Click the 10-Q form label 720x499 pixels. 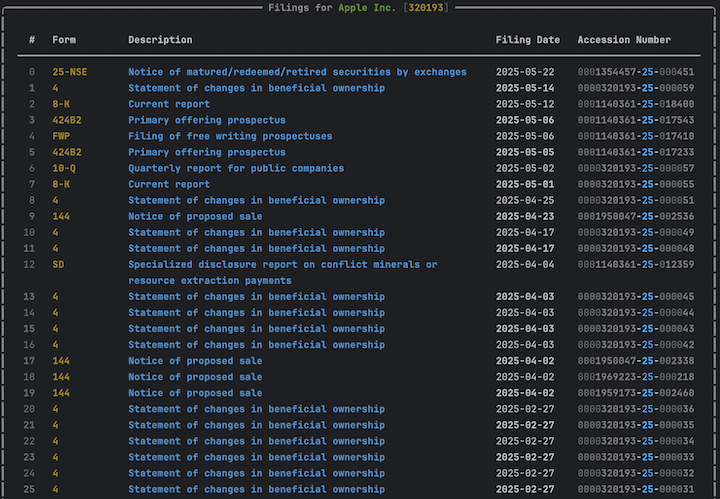64,168
